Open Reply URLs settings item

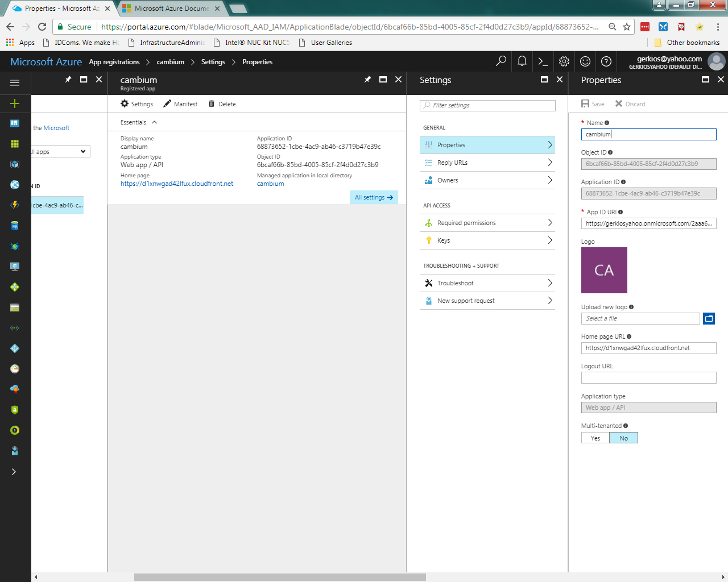[x=487, y=163]
